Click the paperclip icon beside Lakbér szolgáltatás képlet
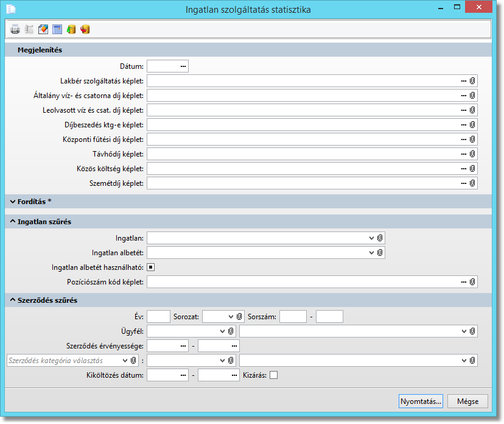Image resolution: width=504 pixels, height=424 pixels. [472, 80]
